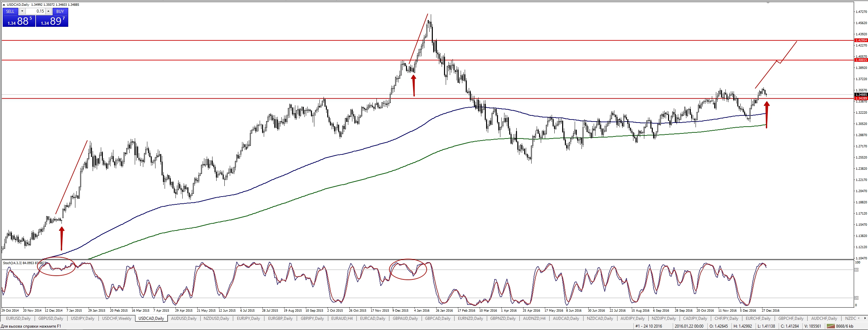Image resolution: width=868 pixels, height=330 pixels.
Task: Select the 1.40015 horizontal line price label
Action: pyautogui.click(x=861, y=60)
